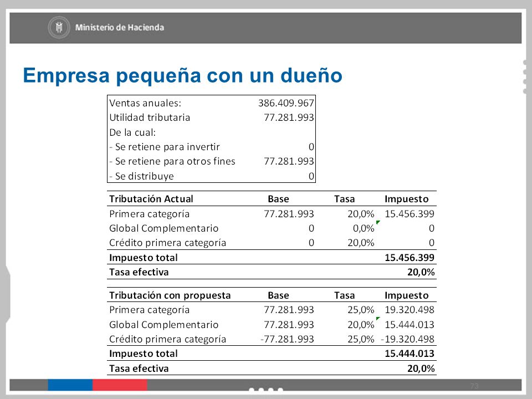Select the Global Complementario tax 15.444.013
The height and width of the screenshot is (399, 532).
[x=409, y=325]
